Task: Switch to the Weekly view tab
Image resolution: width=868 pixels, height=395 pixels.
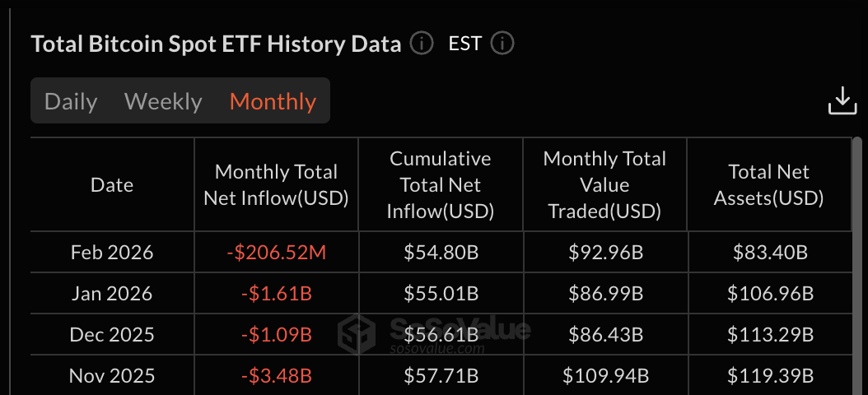Action: pyautogui.click(x=163, y=101)
